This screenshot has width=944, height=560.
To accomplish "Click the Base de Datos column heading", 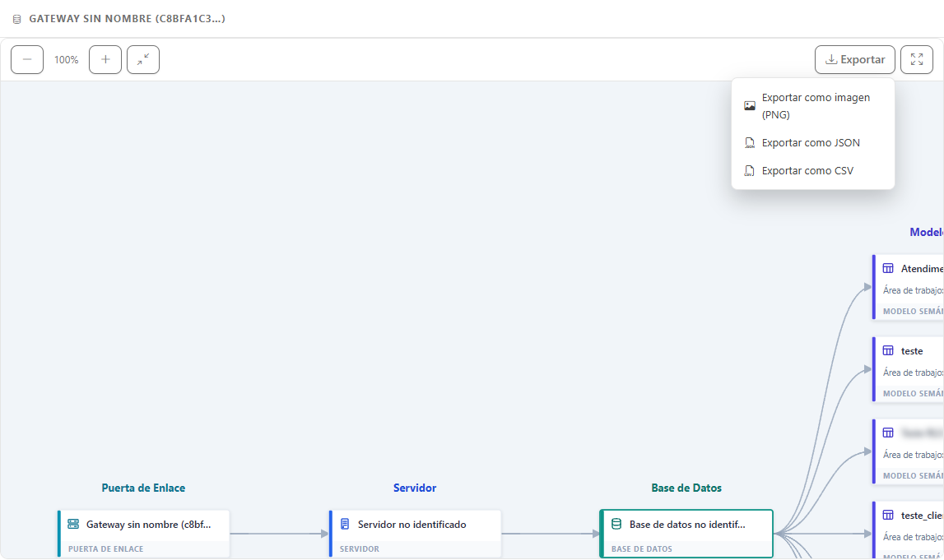I will (x=686, y=488).
